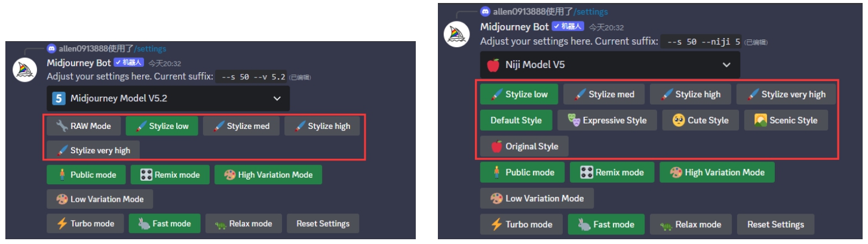Click Discord logo icon in right reply line
The image size is (868, 244).
point(486,11)
